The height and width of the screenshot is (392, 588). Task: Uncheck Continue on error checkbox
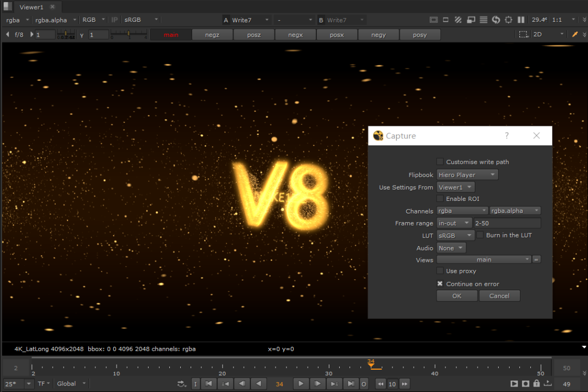tap(440, 284)
